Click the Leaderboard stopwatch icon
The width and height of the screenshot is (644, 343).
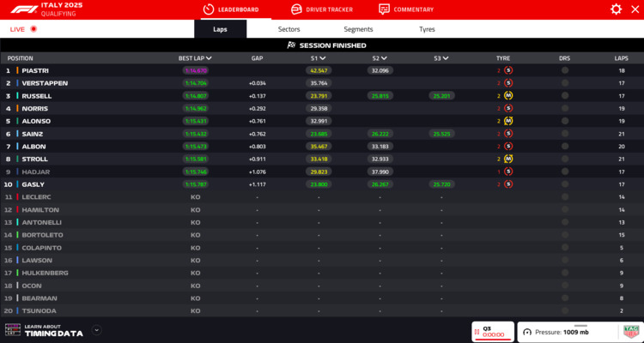coord(209,9)
